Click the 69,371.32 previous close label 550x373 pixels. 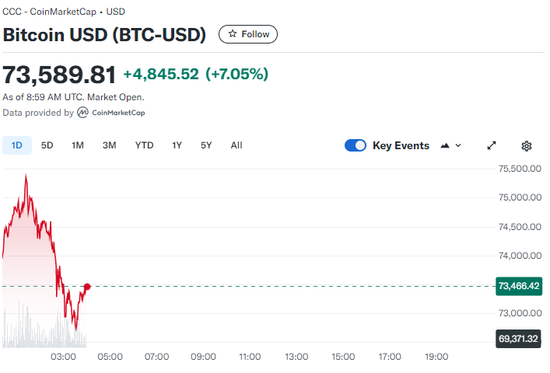pos(518,339)
